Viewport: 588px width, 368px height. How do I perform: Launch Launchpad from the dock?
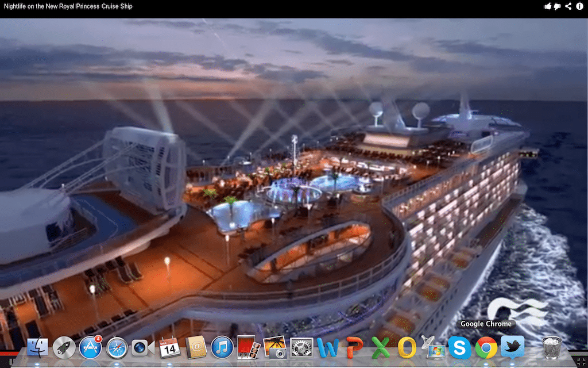coord(64,347)
